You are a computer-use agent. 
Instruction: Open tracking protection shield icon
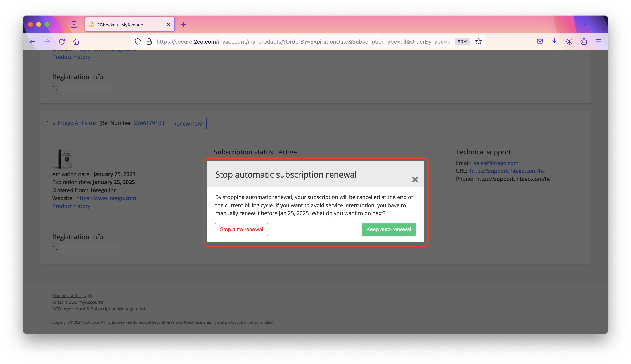[138, 41]
